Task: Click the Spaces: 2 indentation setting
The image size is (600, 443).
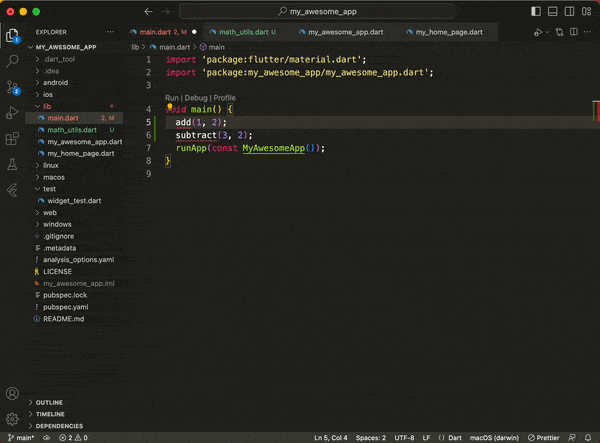Action: pyautogui.click(x=371, y=438)
